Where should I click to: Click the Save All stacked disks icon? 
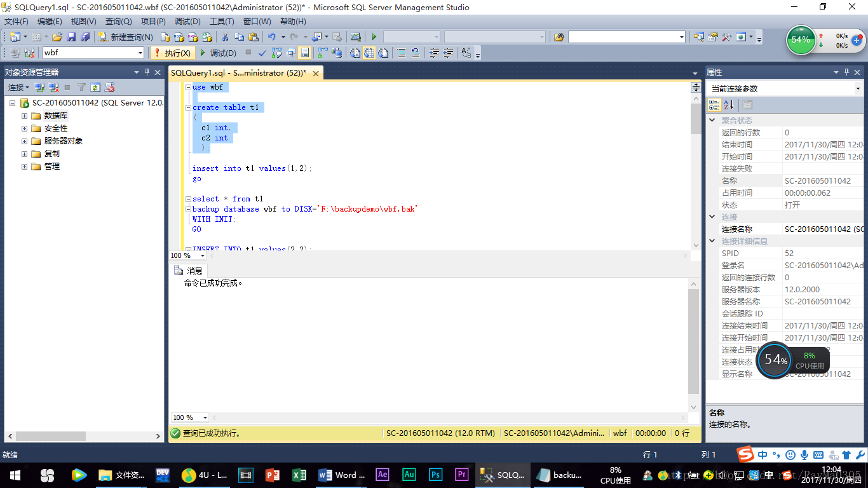(85, 37)
